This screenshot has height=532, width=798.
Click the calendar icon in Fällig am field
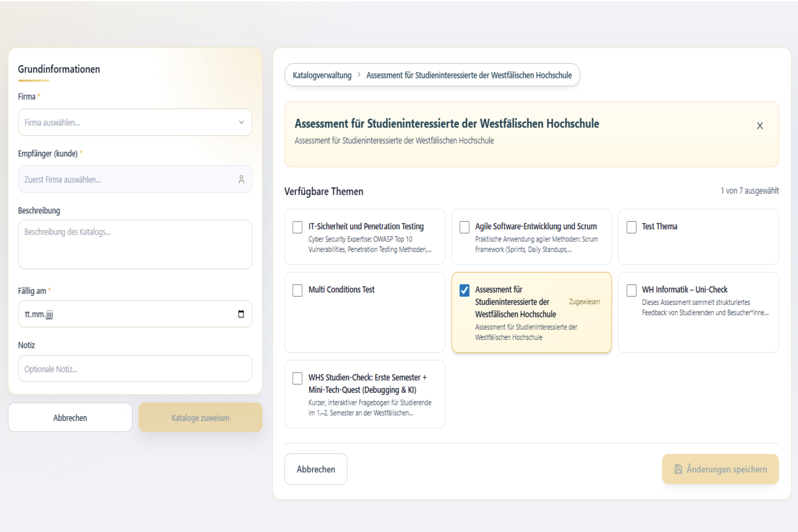coord(241,314)
